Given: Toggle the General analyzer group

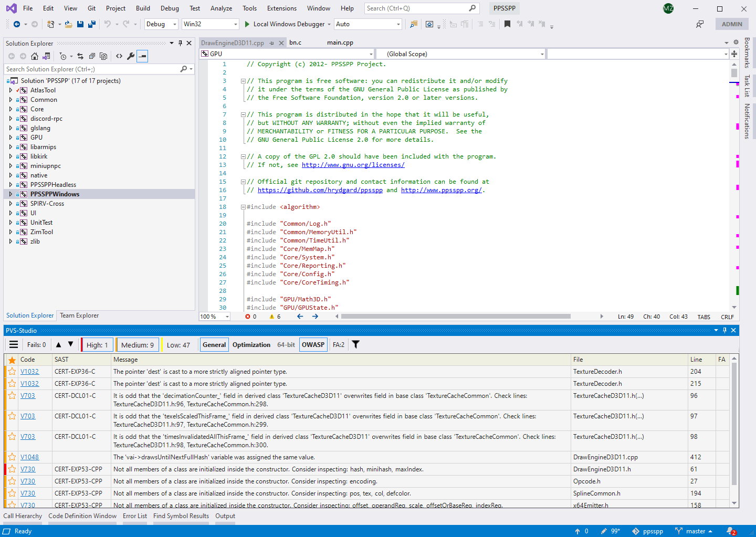Looking at the screenshot, I should (x=214, y=345).
